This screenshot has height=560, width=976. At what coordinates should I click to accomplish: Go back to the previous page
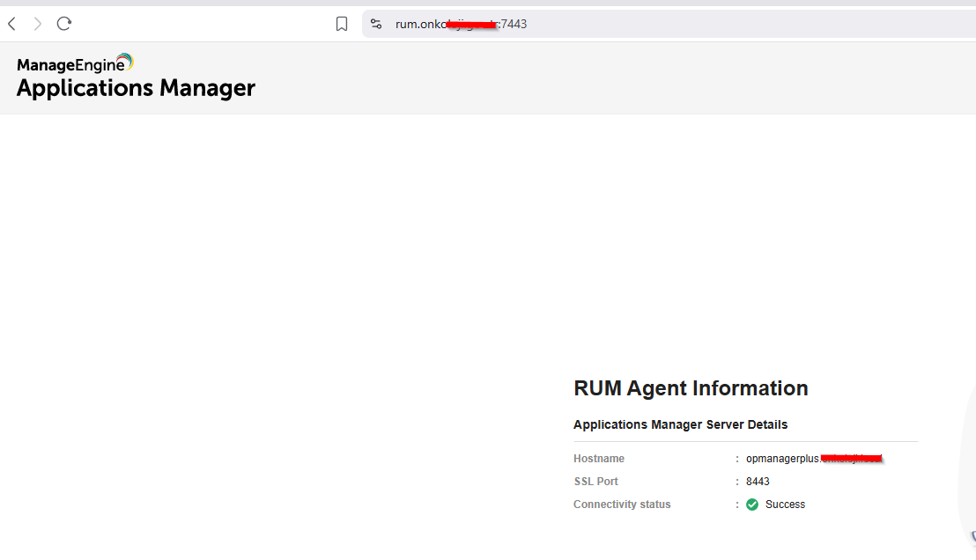pos(11,24)
